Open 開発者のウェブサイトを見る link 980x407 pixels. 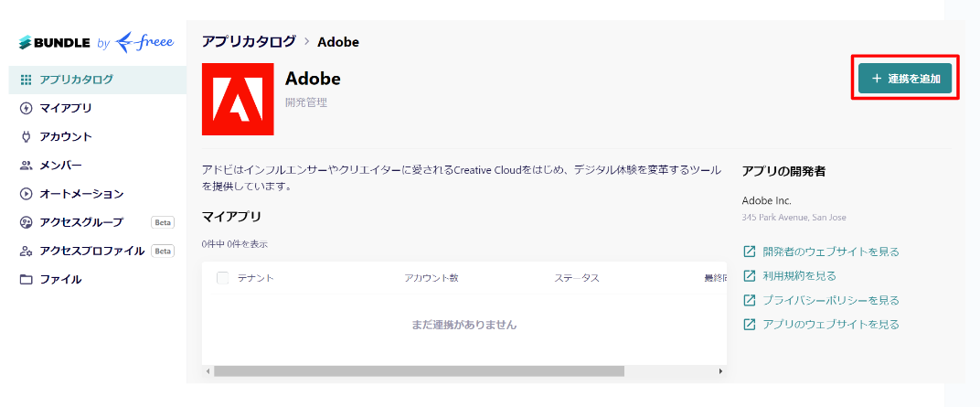(x=831, y=252)
